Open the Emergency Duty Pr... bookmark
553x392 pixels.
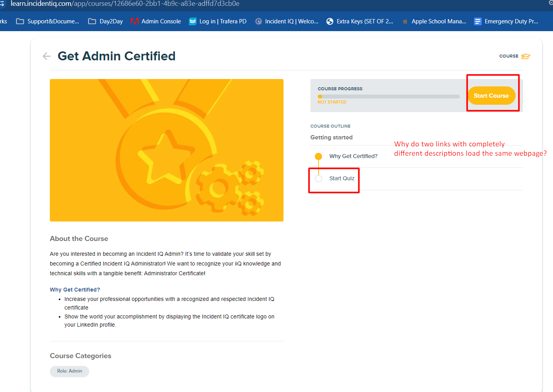(506, 21)
